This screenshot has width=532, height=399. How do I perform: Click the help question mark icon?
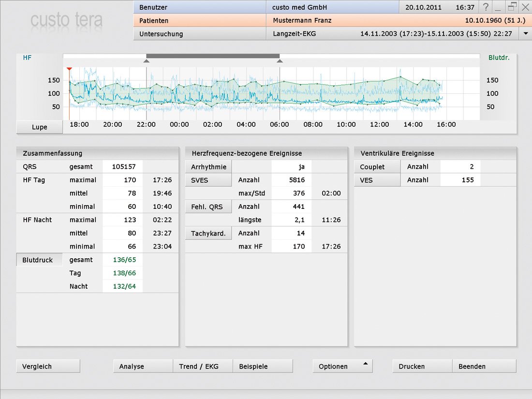coord(486,7)
